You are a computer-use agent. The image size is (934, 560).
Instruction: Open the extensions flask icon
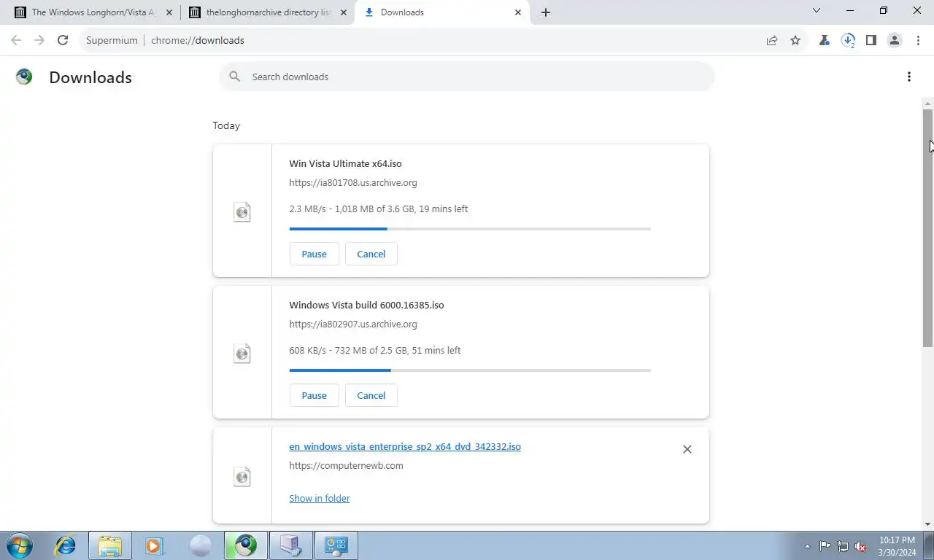point(825,40)
